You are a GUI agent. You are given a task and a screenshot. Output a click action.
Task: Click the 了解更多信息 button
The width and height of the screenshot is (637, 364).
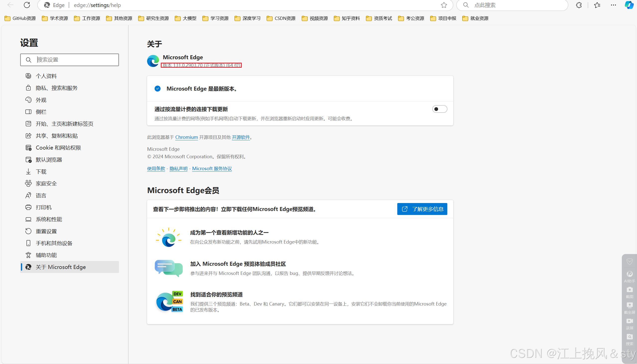[x=422, y=209]
